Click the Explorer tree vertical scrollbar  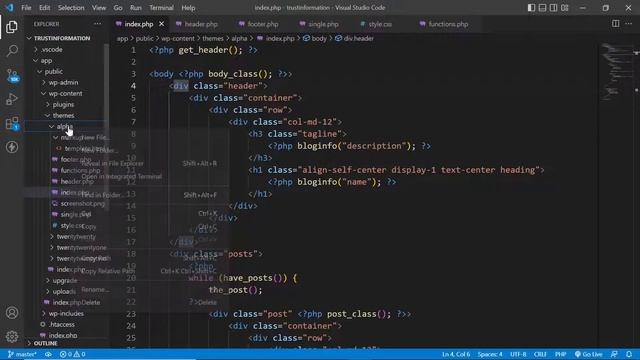[x=107, y=127]
